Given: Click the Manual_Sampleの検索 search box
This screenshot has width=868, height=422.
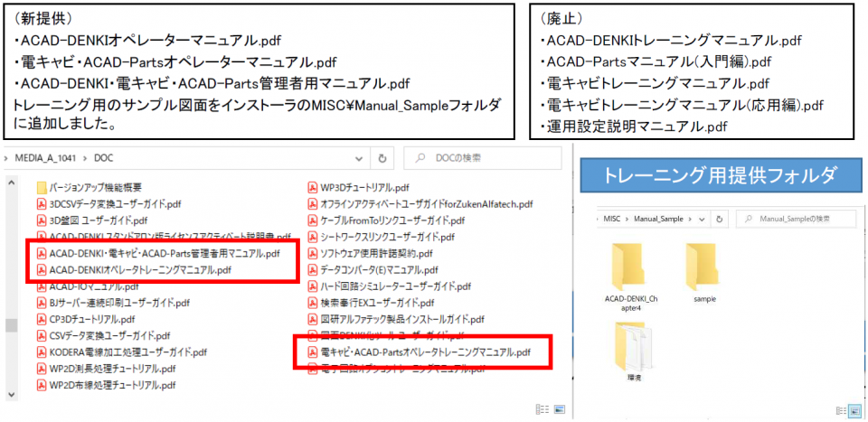Looking at the screenshot, I should [x=797, y=219].
